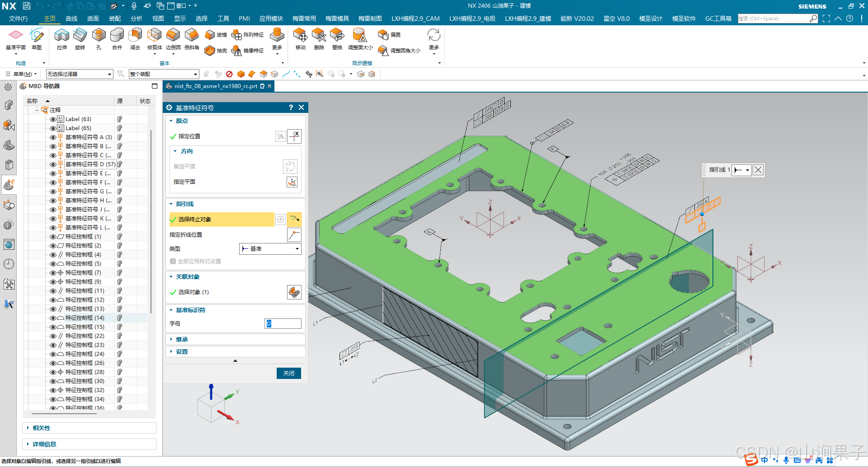Click the 字母 letter input field
This screenshot has height=467, width=868.
[283, 324]
